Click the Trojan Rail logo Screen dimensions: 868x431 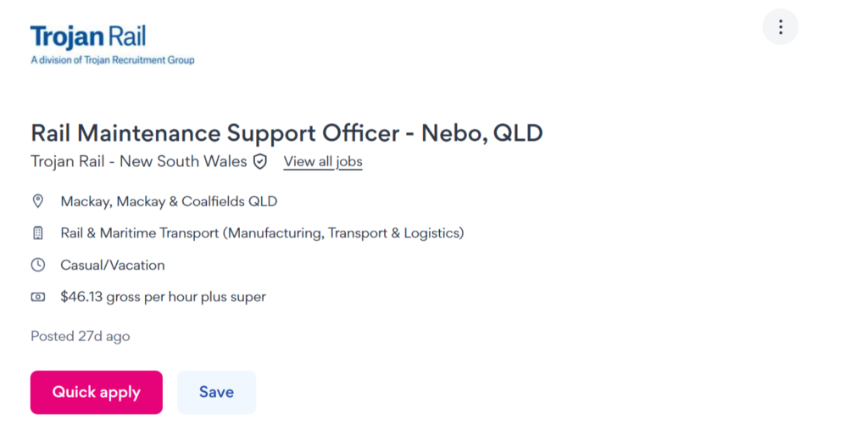click(x=88, y=37)
